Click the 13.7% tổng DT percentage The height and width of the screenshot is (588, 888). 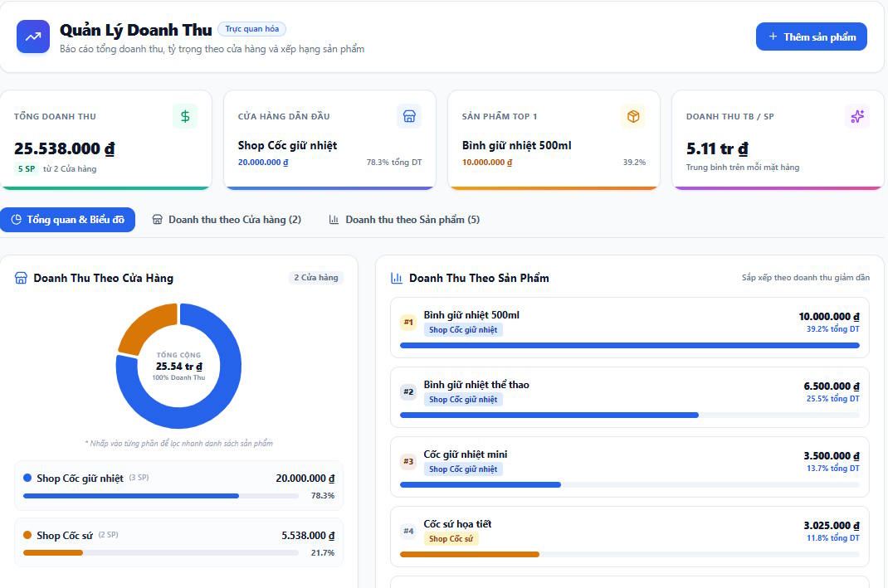click(833, 469)
